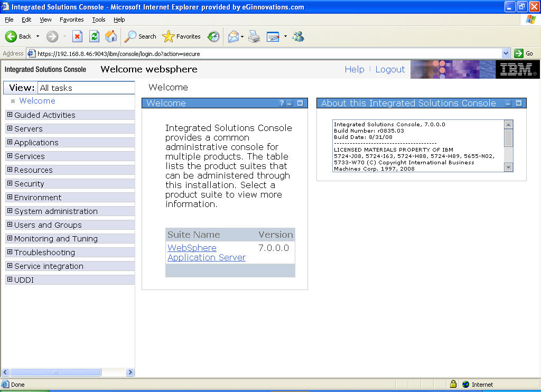Expand Users and Groups section

[10, 225]
